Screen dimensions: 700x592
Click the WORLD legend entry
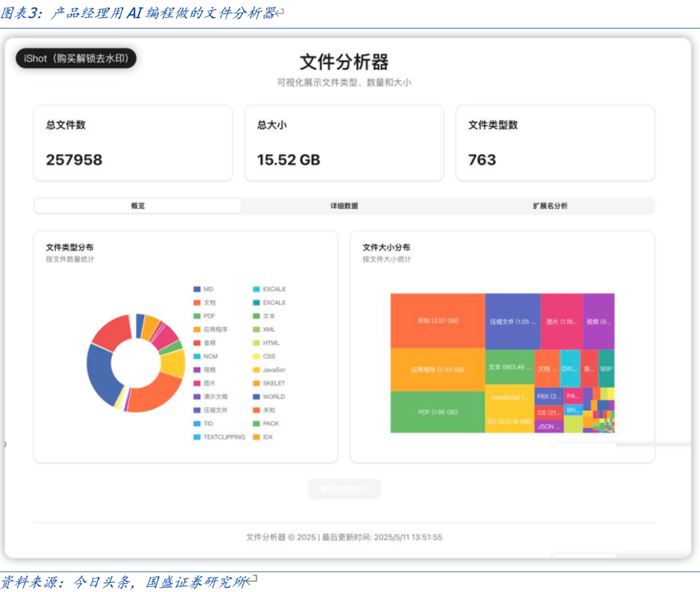269,396
